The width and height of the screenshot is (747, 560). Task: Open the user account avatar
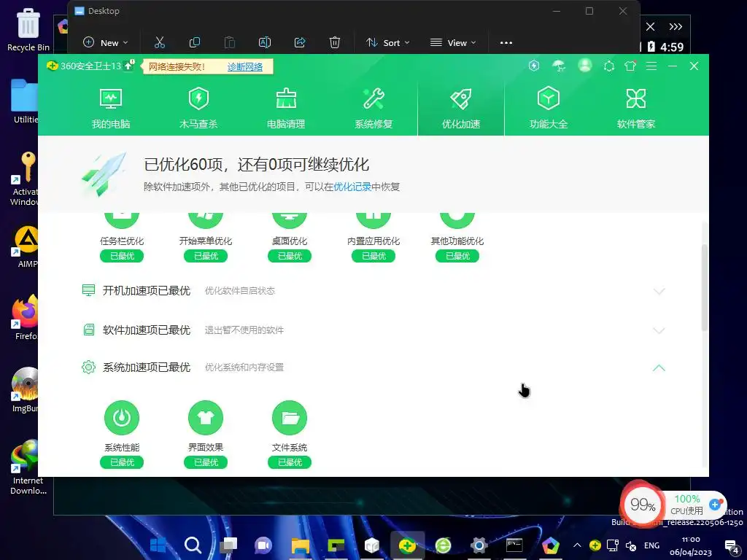[x=584, y=65]
